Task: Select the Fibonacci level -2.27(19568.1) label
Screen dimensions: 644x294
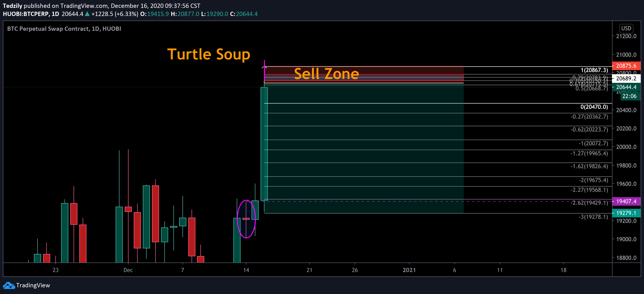Action: click(x=590, y=190)
